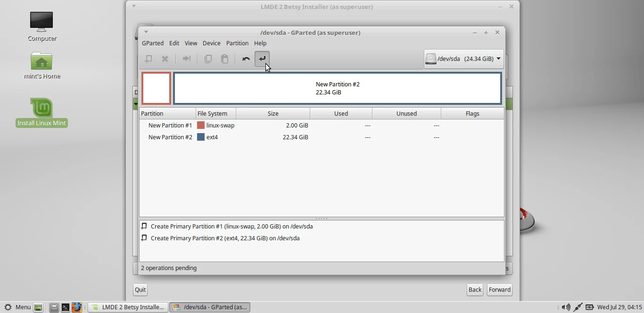The image size is (644, 313).
Task: Open the GParted window menu triangle
Action: [146, 32]
